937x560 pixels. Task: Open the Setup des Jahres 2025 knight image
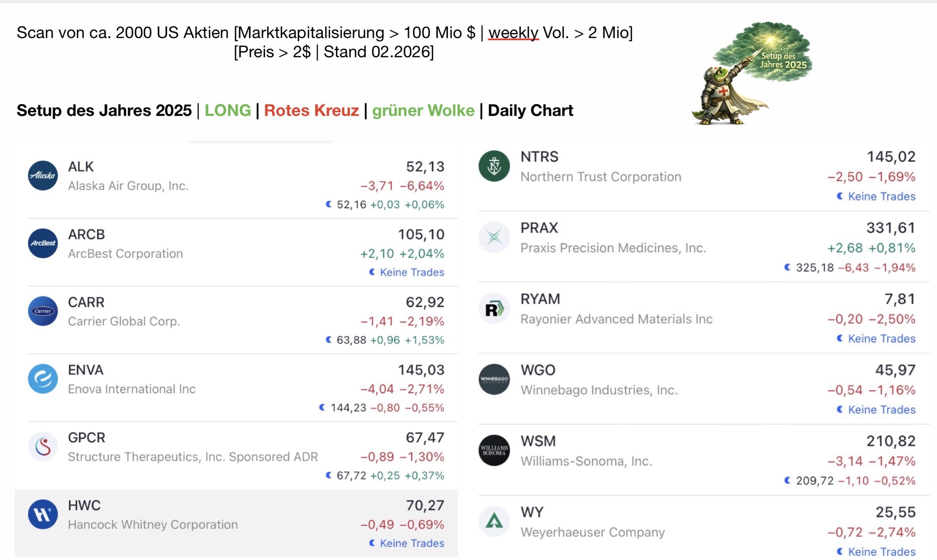pyautogui.click(x=751, y=73)
